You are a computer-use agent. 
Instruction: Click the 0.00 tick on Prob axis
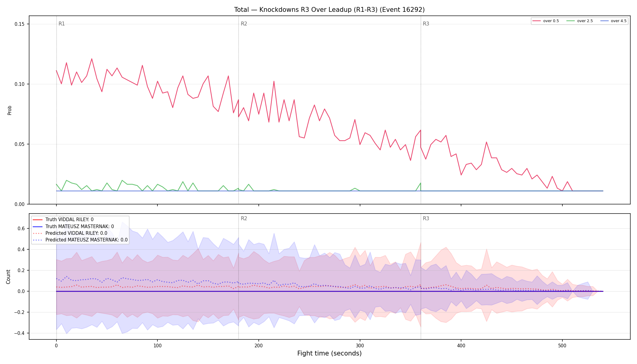pyautogui.click(x=20, y=204)
